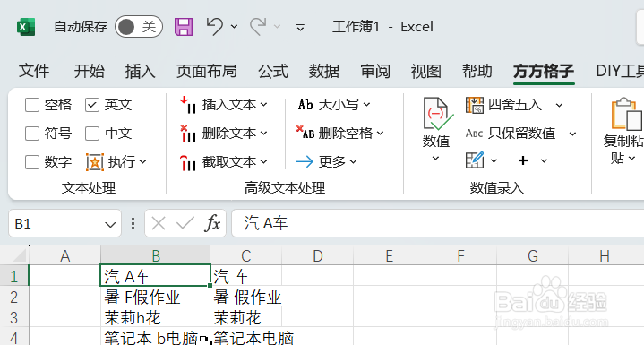Switch to the 插入 tab
Screen dimensions: 644x345
coord(140,71)
